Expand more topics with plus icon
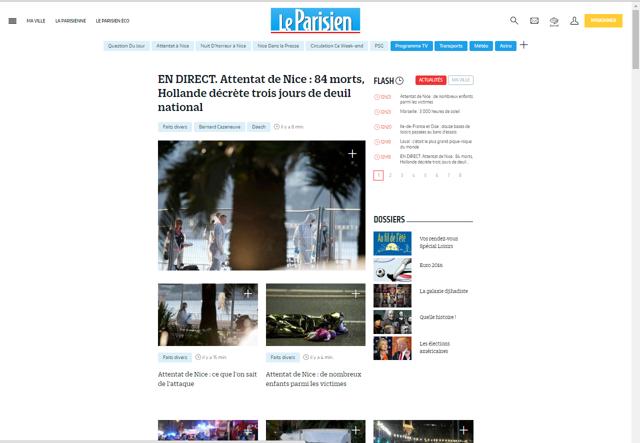Viewport: 640px width, 443px height. pyautogui.click(x=524, y=45)
